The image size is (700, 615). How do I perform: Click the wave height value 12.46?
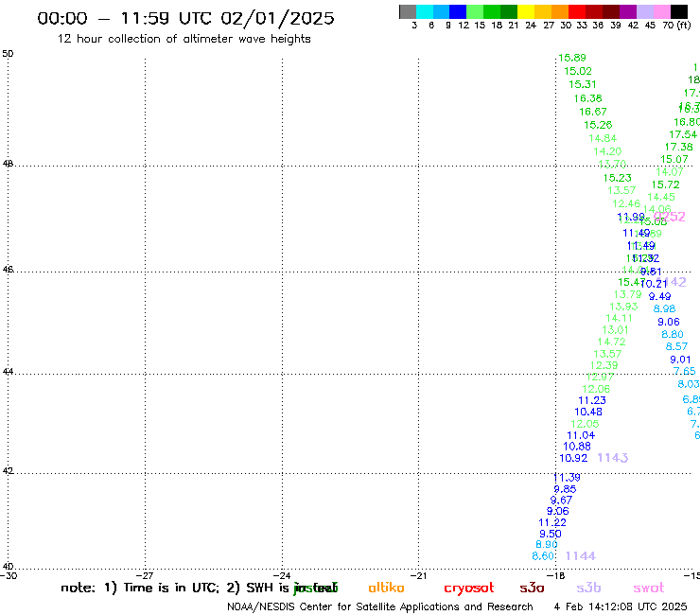[626, 204]
